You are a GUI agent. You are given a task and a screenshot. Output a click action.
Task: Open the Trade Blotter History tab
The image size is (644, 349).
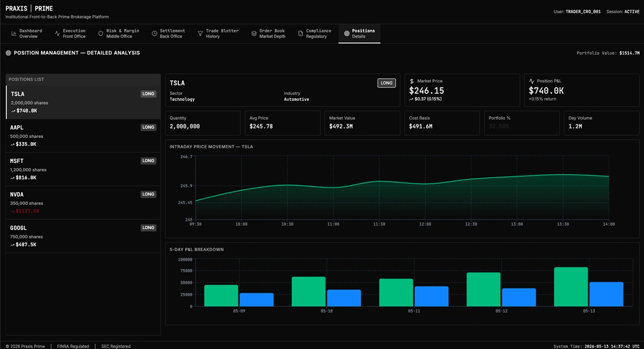(x=218, y=34)
